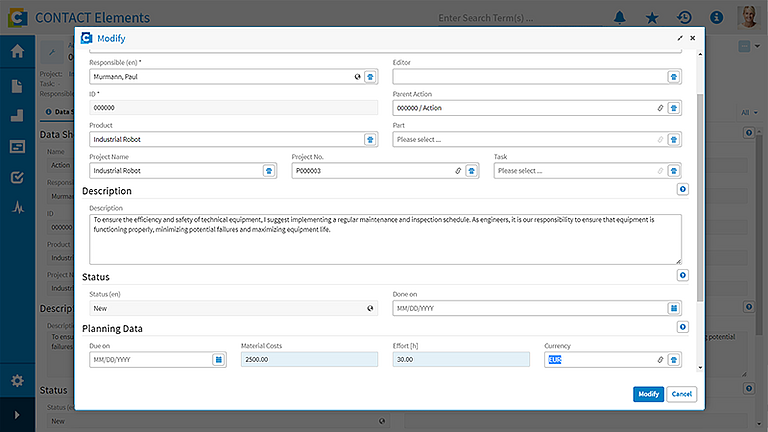Open Responsible catalog selection icon

tap(370, 77)
